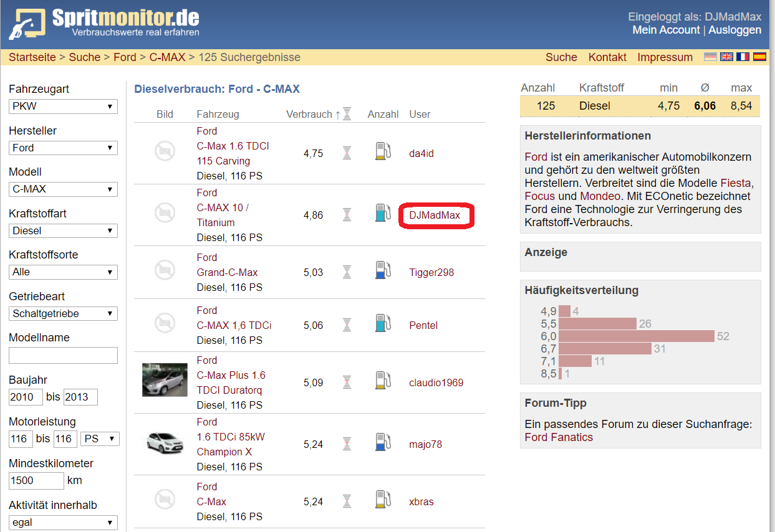Open the Fiesta model link
The height and width of the screenshot is (532, 775).
[x=736, y=184]
